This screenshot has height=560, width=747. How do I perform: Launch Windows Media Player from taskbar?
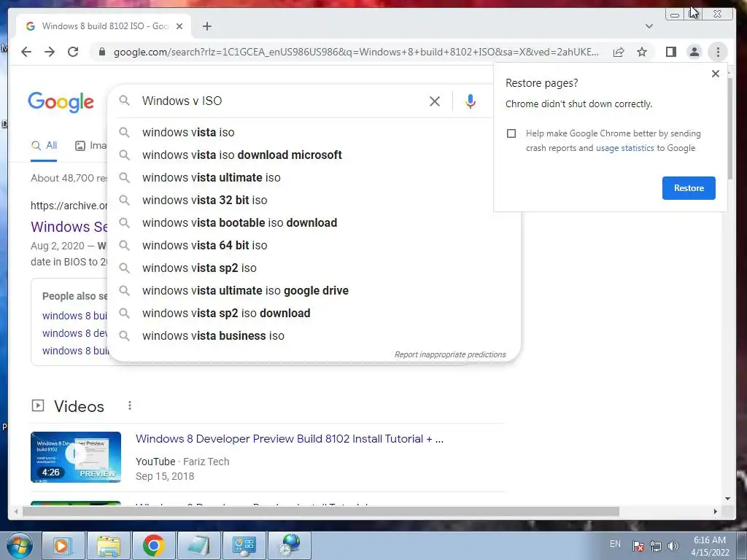pyautogui.click(x=63, y=545)
